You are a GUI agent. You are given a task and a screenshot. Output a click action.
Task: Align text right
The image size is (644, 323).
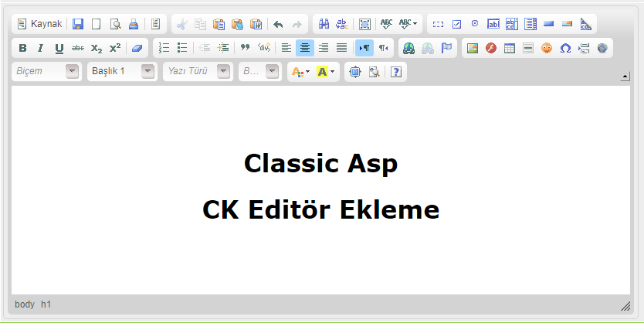324,48
